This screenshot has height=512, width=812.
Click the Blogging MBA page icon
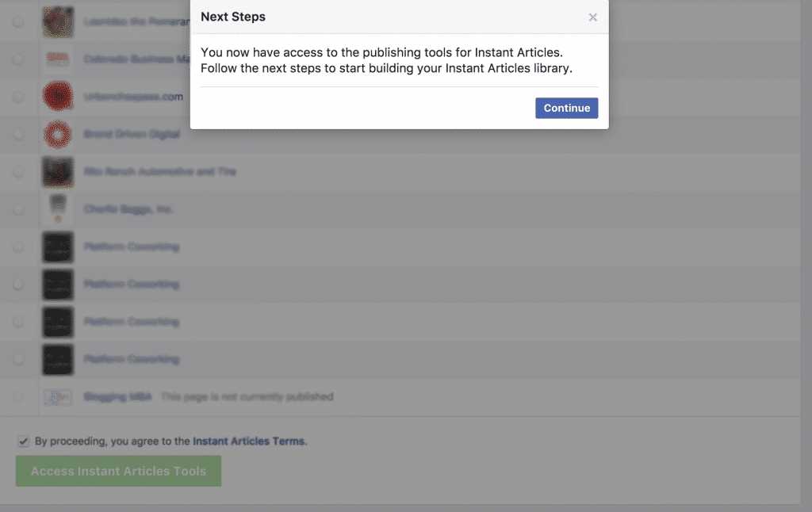point(58,396)
